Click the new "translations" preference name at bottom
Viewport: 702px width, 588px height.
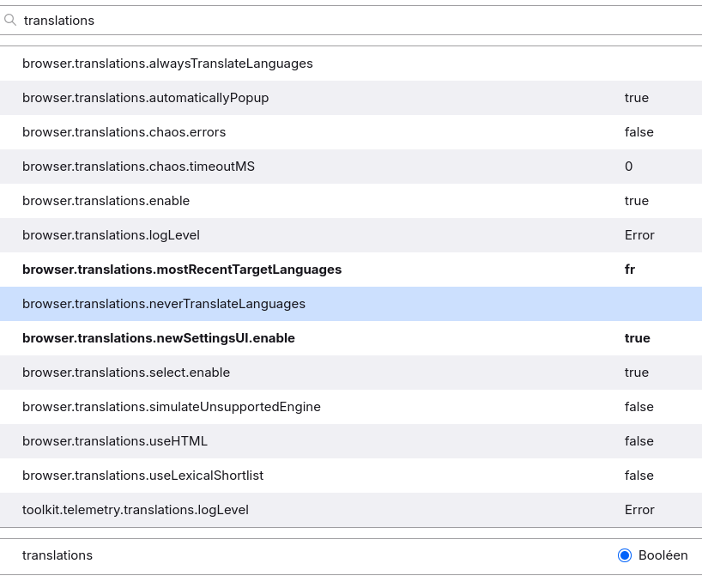pyautogui.click(x=57, y=555)
